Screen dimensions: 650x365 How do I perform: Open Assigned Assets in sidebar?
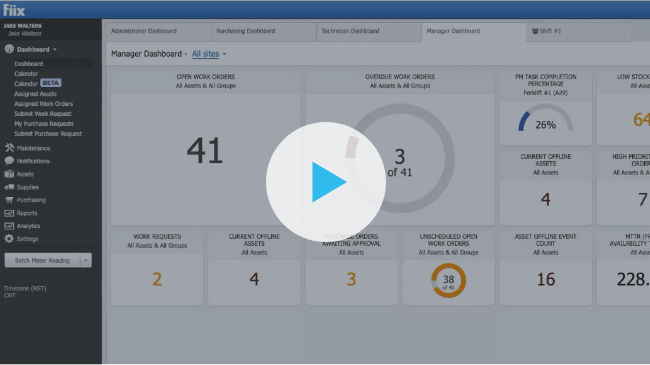click(35, 94)
